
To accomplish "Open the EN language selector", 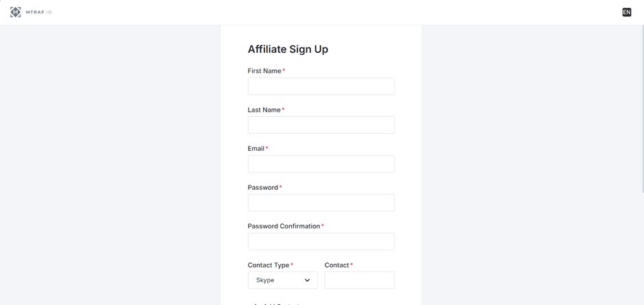I will click(x=626, y=12).
